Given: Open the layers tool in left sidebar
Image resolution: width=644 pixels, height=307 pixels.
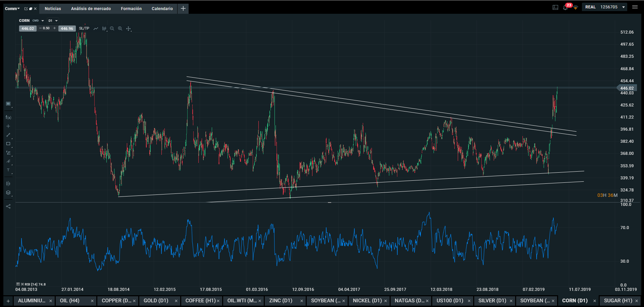Looking at the screenshot, I should point(8,192).
